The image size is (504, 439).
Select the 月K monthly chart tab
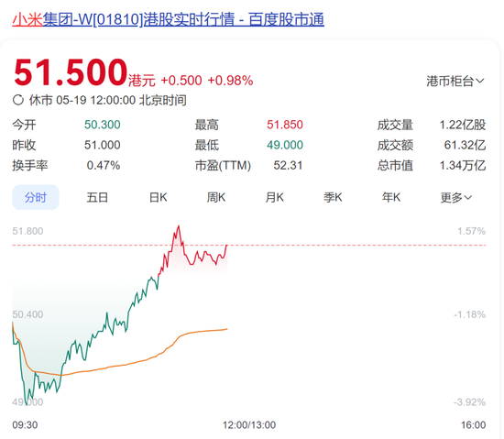point(275,197)
